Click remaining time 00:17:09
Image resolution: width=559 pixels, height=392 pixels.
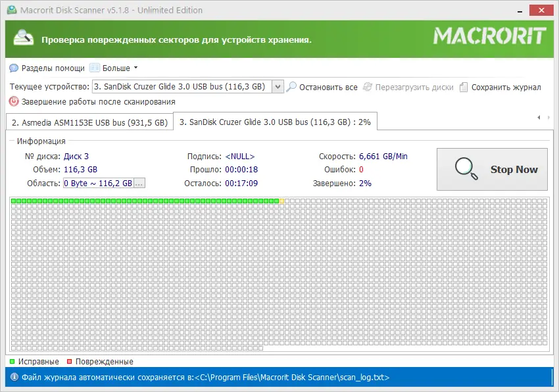(x=241, y=184)
